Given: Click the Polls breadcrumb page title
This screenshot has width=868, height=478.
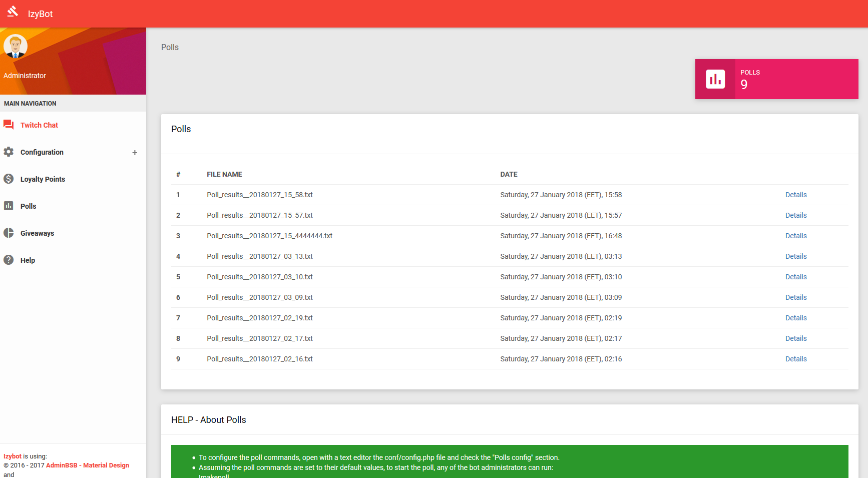Looking at the screenshot, I should [x=170, y=47].
